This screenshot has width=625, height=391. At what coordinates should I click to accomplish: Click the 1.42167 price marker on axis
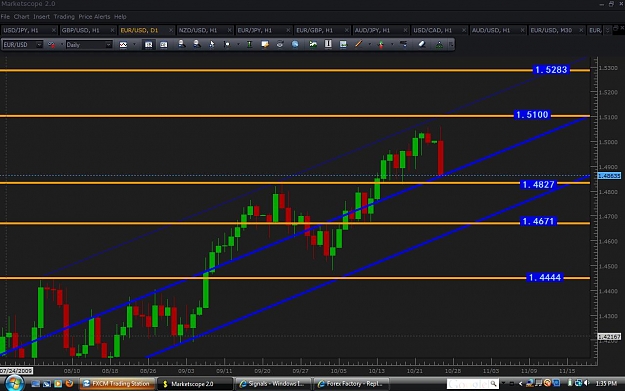click(609, 337)
